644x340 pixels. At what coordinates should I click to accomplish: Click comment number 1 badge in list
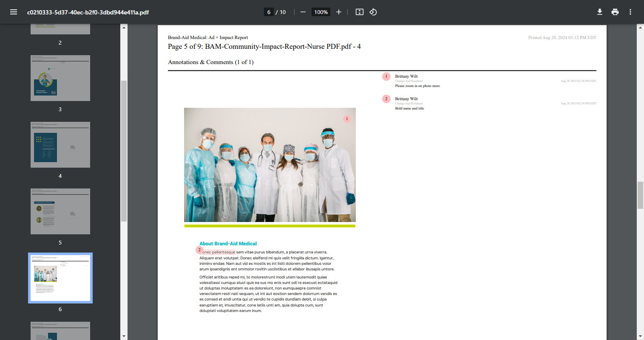pos(386,76)
